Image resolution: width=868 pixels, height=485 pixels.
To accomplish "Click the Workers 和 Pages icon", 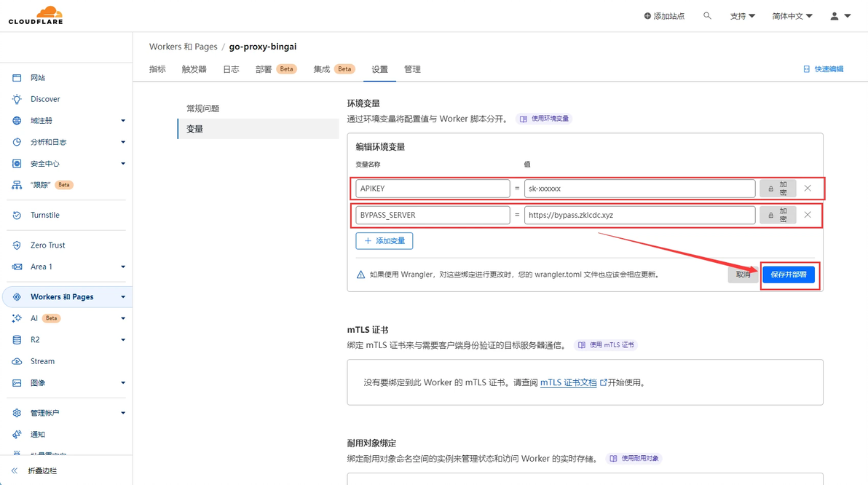I will pos(17,297).
